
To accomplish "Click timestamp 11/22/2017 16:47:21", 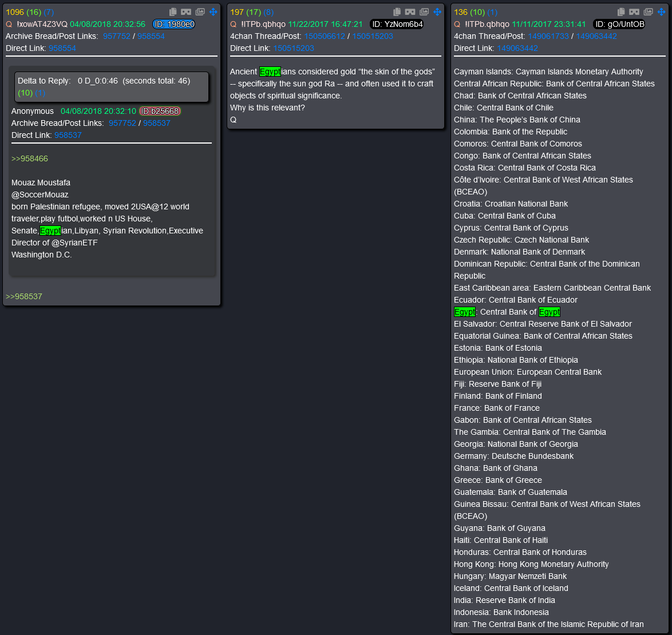I will pos(325,25).
